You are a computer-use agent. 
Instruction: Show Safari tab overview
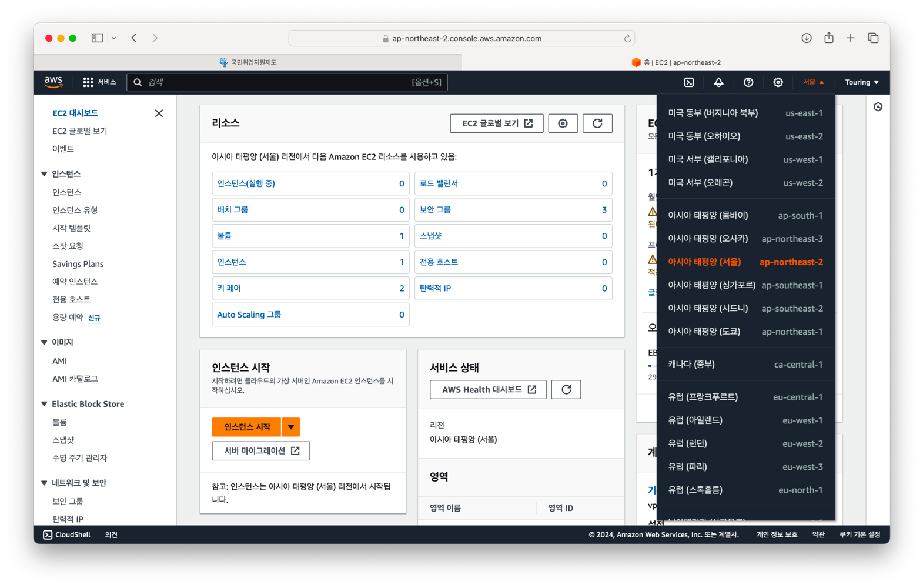(873, 38)
